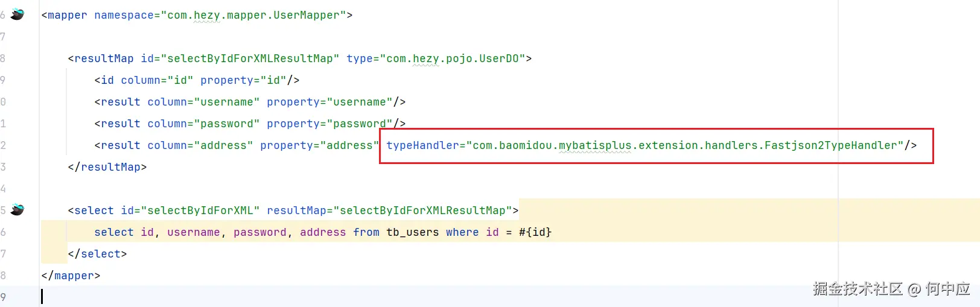Click the com.hezy.pojo.UserDO type value
The height and width of the screenshot is (307, 980).
pos(453,59)
